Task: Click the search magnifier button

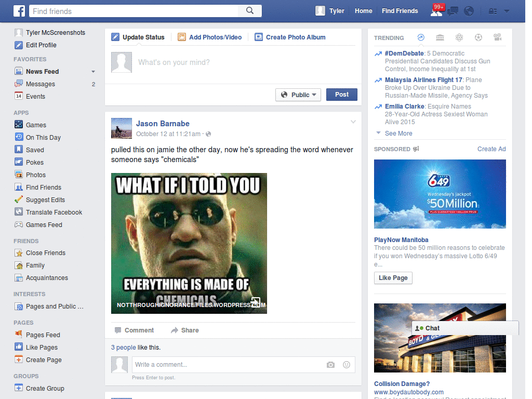Action: click(x=250, y=11)
